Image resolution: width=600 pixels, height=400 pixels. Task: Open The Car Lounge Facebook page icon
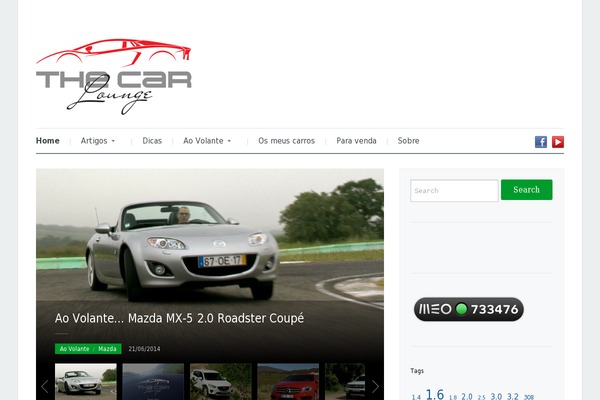click(541, 142)
